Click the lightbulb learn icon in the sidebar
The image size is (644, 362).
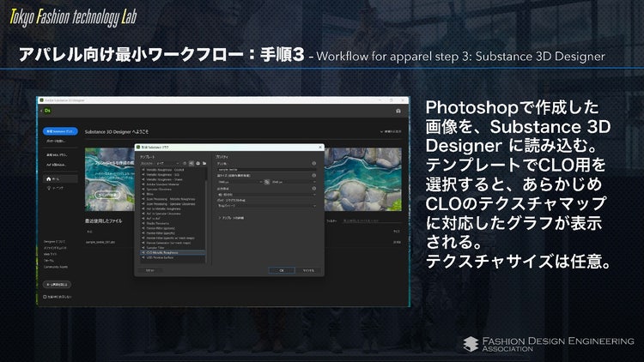pos(49,187)
